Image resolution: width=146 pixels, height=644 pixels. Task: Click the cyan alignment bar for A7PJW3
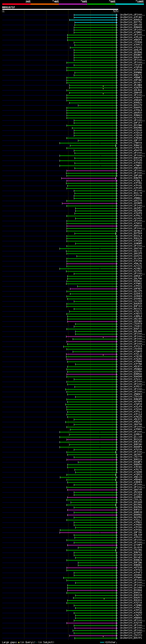click(96, 18)
